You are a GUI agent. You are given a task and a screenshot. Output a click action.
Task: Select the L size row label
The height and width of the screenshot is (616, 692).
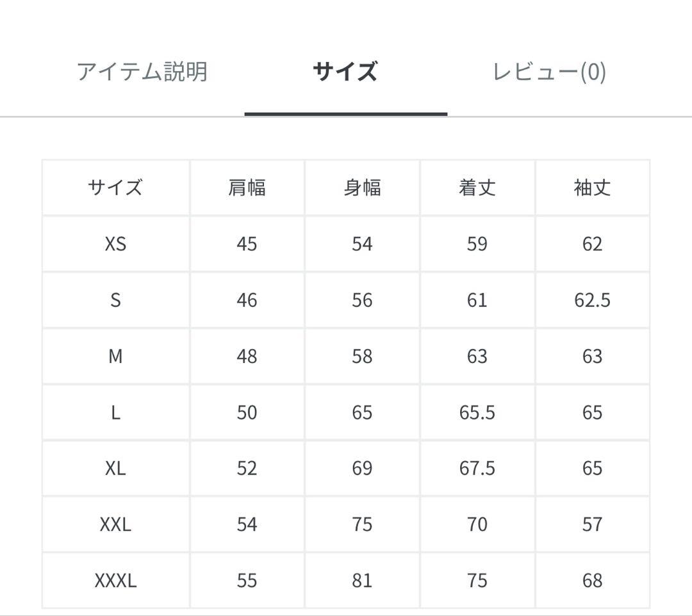(x=115, y=412)
